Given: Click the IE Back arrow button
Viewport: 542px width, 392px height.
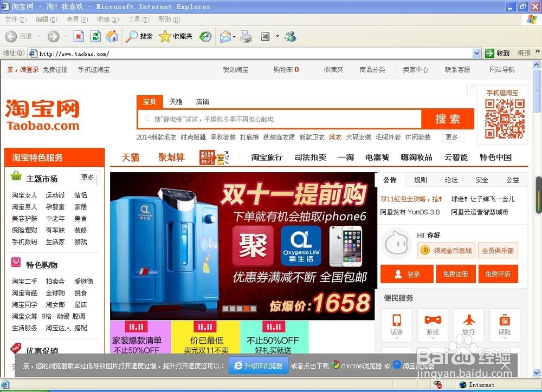Looking at the screenshot, I should click(11, 36).
